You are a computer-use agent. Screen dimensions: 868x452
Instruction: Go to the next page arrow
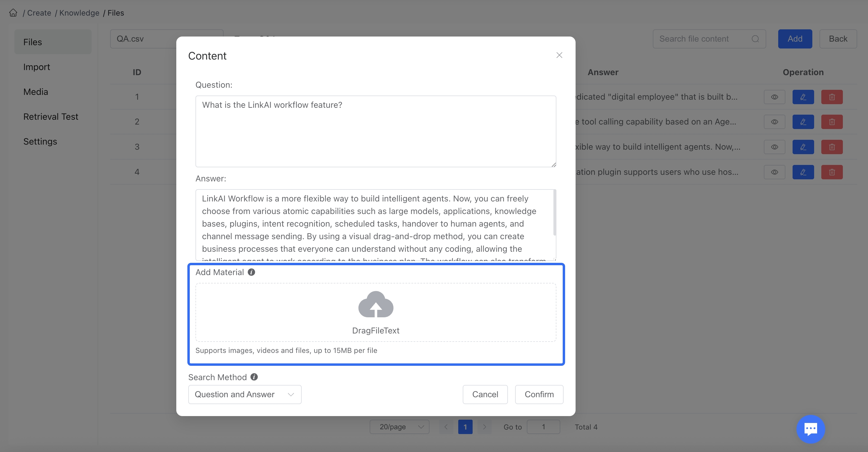coord(485,427)
